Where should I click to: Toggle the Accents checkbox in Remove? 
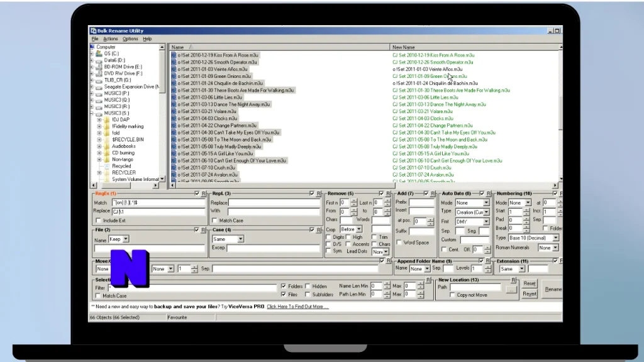pos(348,244)
